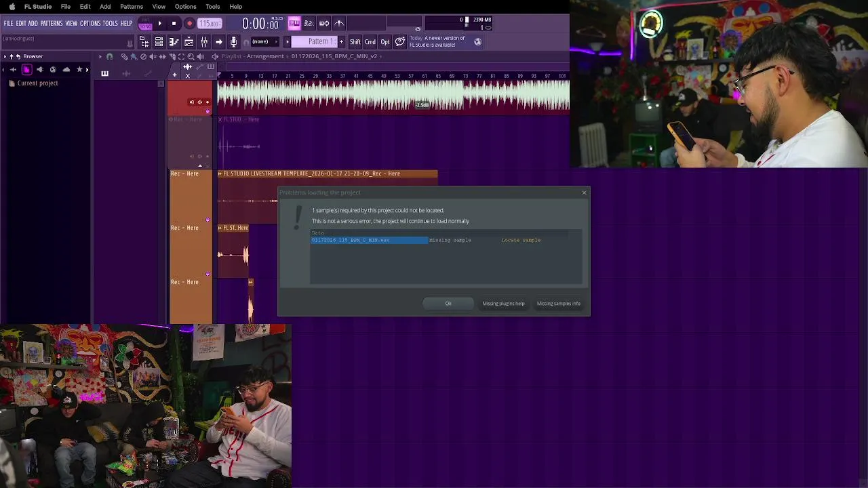Select the playlist select tool
Image resolution: width=868 pixels, height=488 pixels.
[x=182, y=56]
